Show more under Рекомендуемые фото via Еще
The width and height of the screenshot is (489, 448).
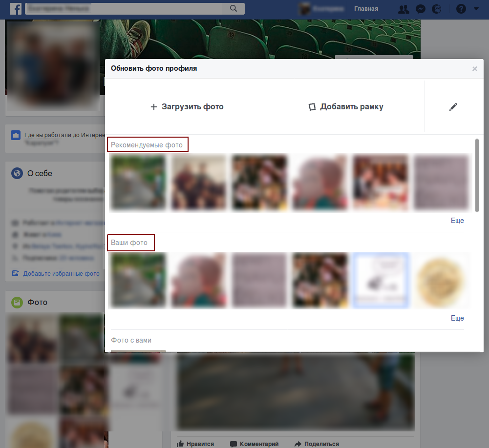click(x=457, y=221)
